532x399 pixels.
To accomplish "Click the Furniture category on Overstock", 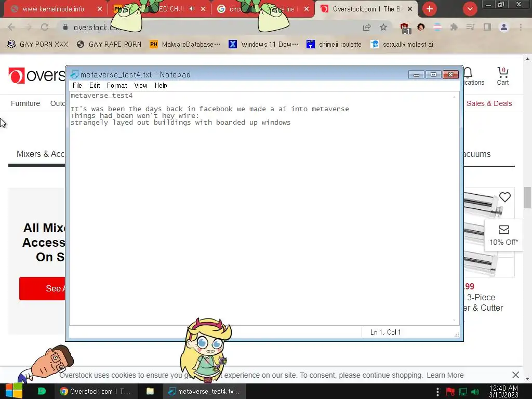I will click(x=25, y=103).
